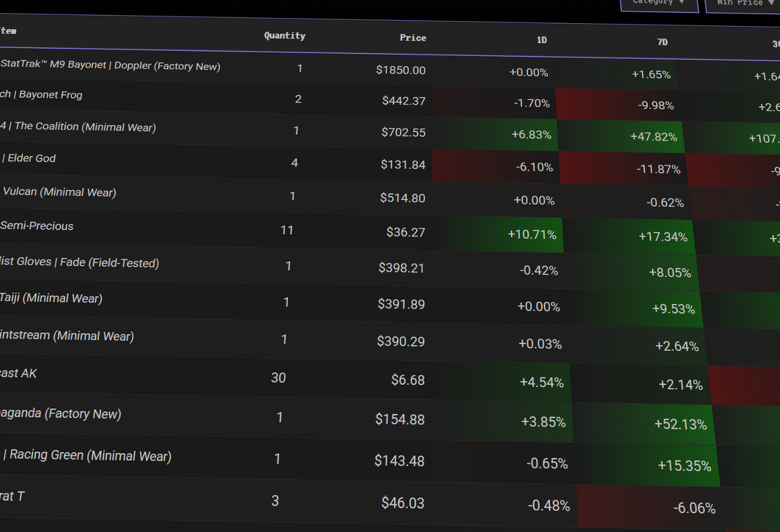Image resolution: width=780 pixels, height=532 pixels.
Task: Sort the table by Quantity column
Action: [x=284, y=35]
